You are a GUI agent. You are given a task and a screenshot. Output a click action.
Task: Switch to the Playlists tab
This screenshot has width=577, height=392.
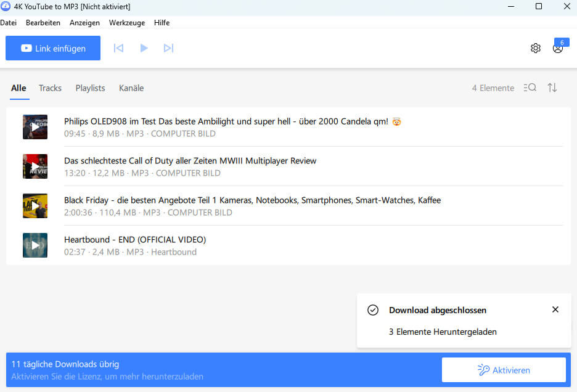coord(90,88)
